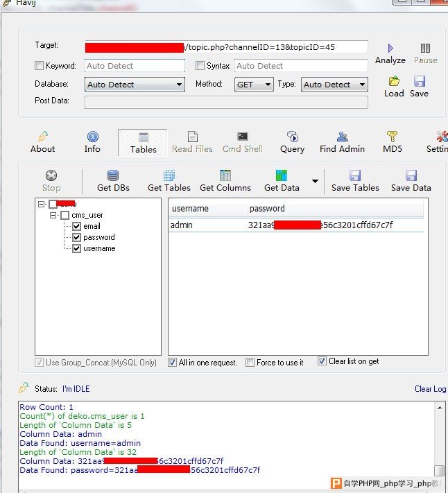The height and width of the screenshot is (493, 448).
Task: Switch to the Tables tab
Action: coord(143,143)
